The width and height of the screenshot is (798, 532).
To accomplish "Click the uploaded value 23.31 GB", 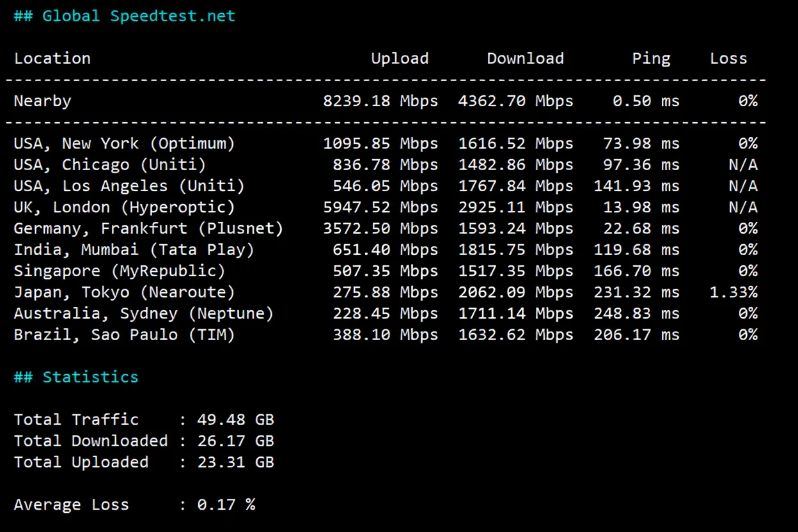I will click(235, 462).
